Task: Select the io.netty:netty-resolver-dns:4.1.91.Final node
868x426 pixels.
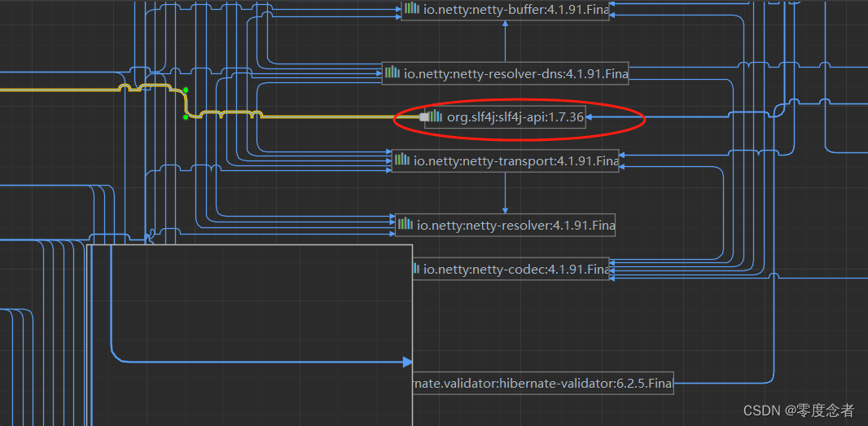Action: (505, 73)
